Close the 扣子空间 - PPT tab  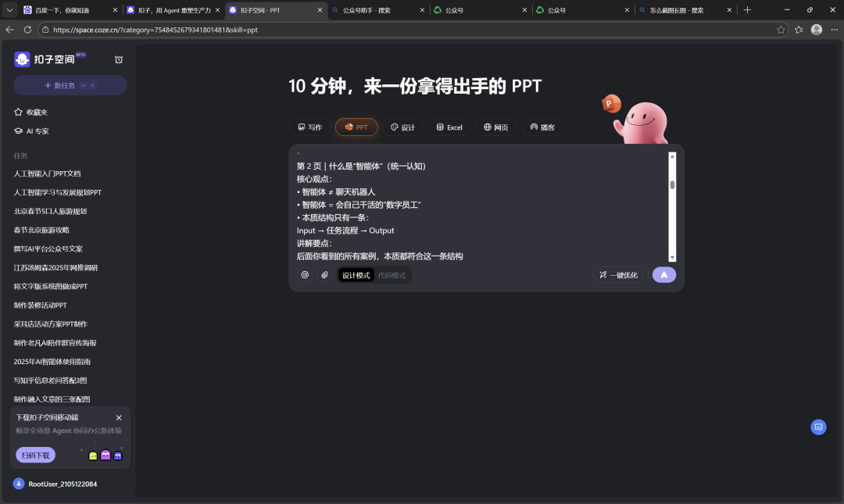pos(320,10)
